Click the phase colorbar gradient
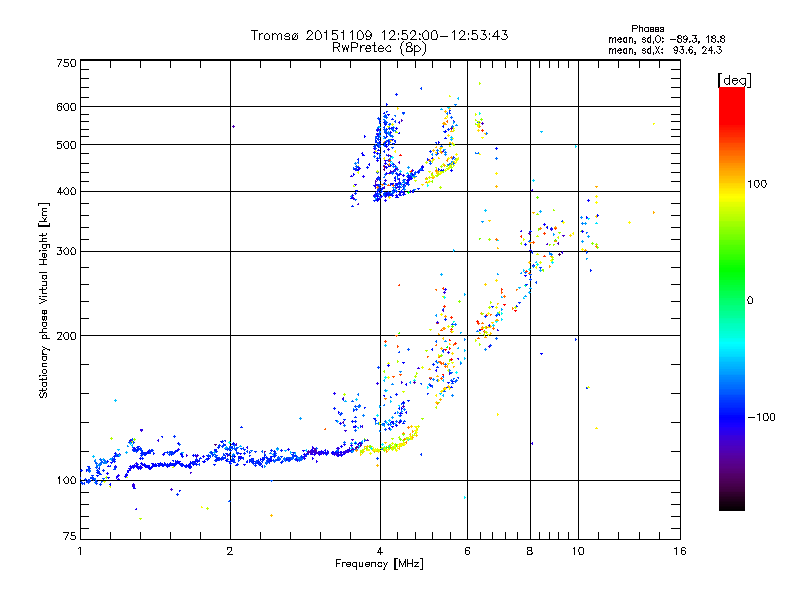 [732, 299]
